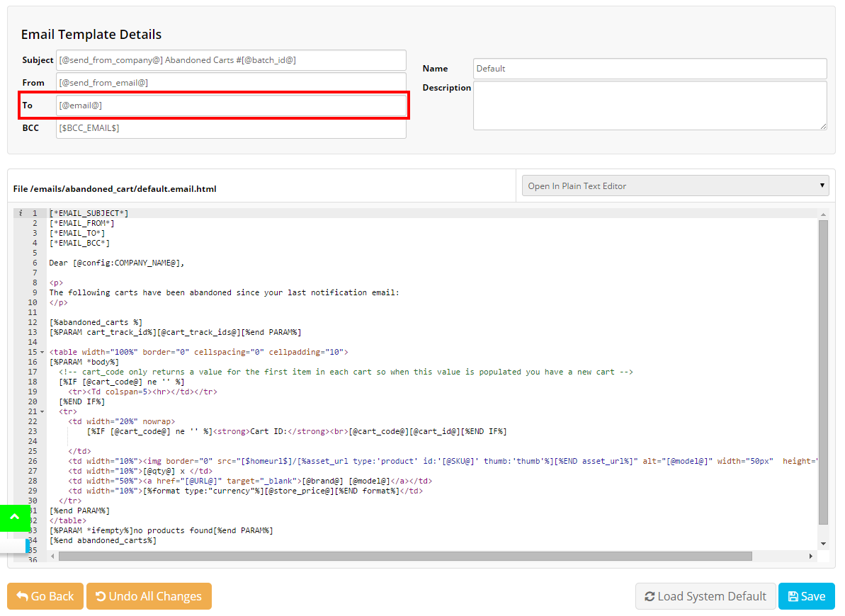Click the resize handle of Description box
Image resolution: width=845 pixels, height=616 pixels.
[x=823, y=127]
